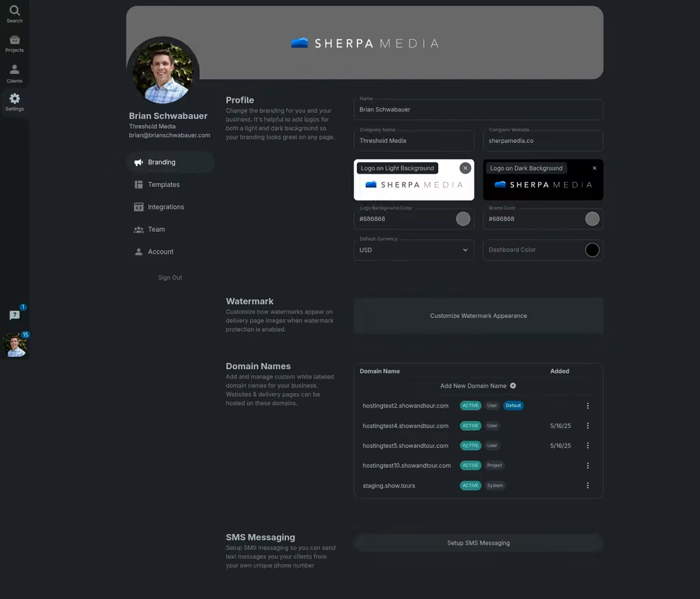
Task: Click hostingtest2.showandtour.com domain name
Action: (x=405, y=405)
